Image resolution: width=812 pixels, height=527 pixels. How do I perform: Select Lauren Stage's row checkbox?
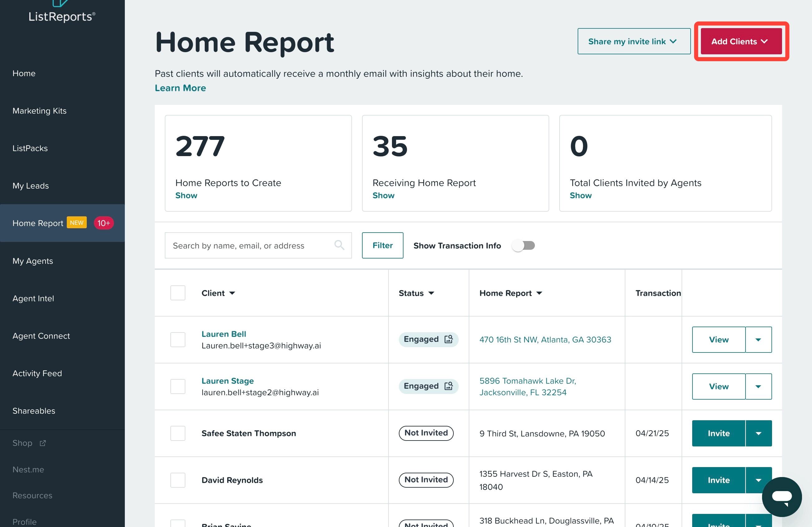click(x=178, y=387)
